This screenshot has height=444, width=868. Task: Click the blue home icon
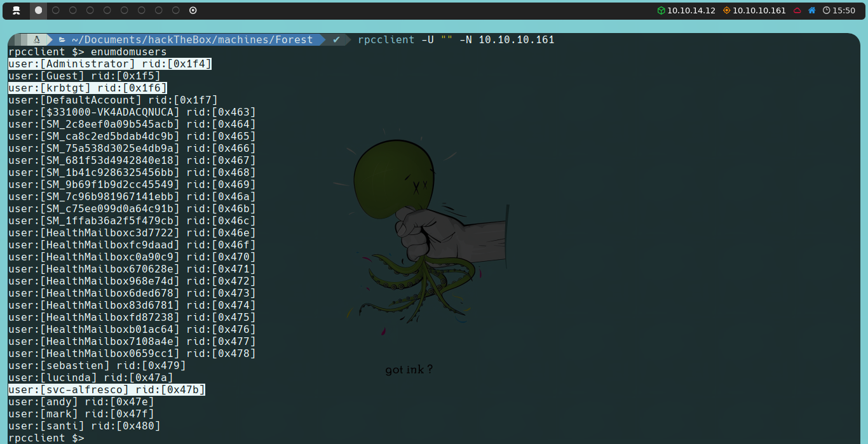811,10
